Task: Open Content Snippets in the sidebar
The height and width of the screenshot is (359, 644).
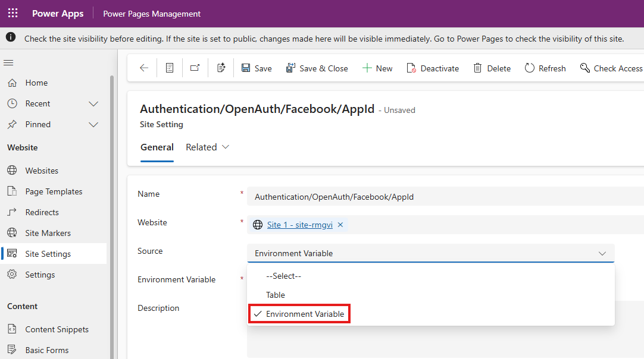Action: point(54,329)
